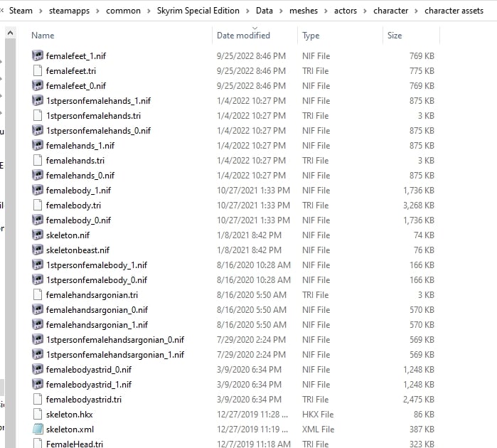Click the femalefeet_1.nif file icon
The height and width of the screenshot is (448, 497).
38,55
